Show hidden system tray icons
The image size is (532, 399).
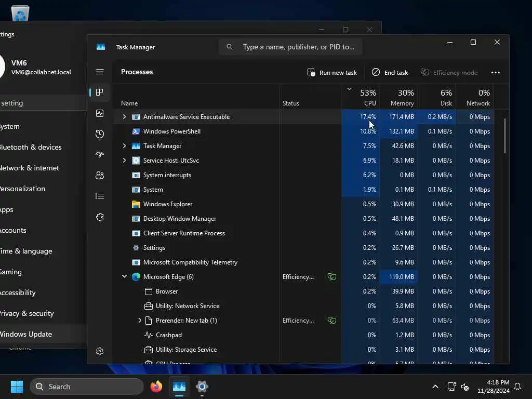435,387
